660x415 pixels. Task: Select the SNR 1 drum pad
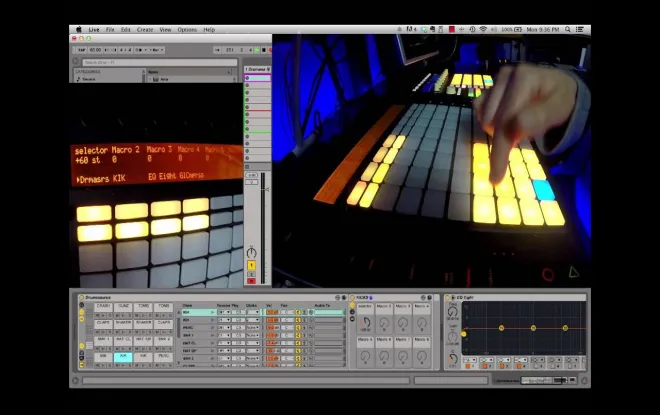pyautogui.click(x=103, y=339)
